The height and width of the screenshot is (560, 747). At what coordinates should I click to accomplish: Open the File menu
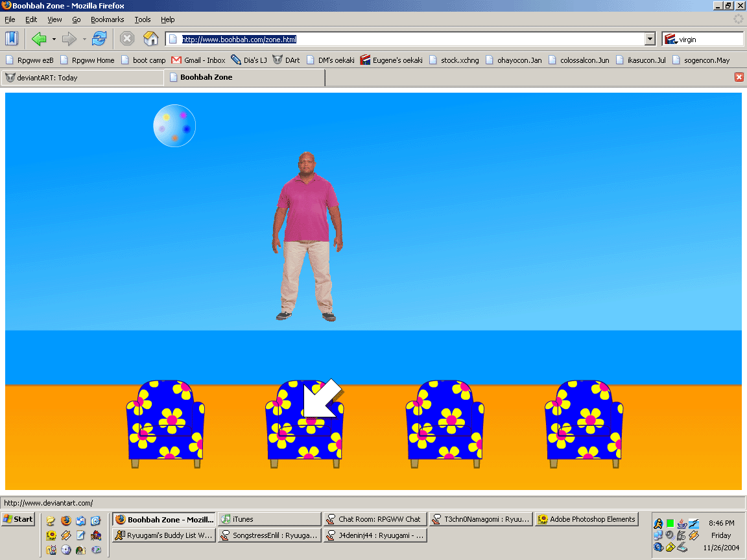point(10,19)
